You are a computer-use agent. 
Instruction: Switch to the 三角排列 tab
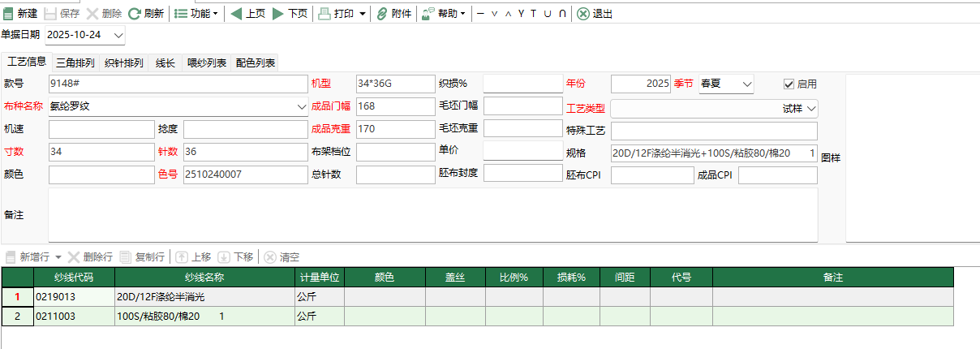click(75, 62)
